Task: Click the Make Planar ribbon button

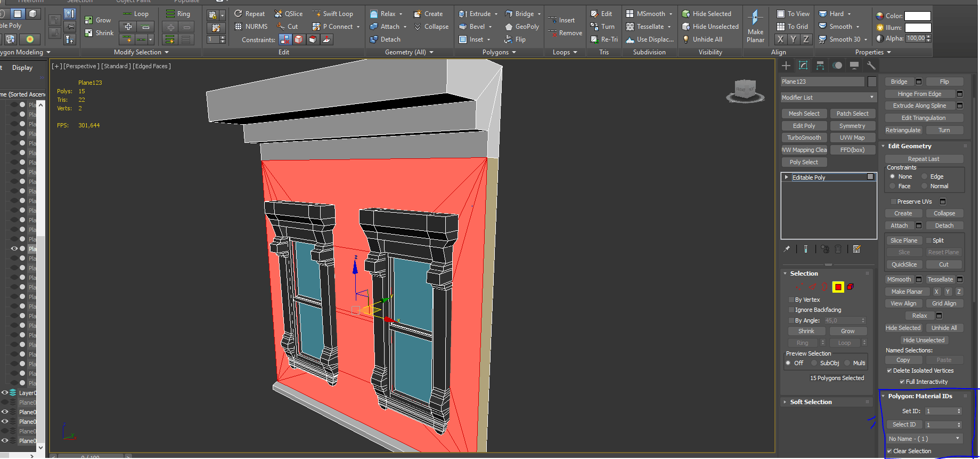Action: [x=755, y=27]
